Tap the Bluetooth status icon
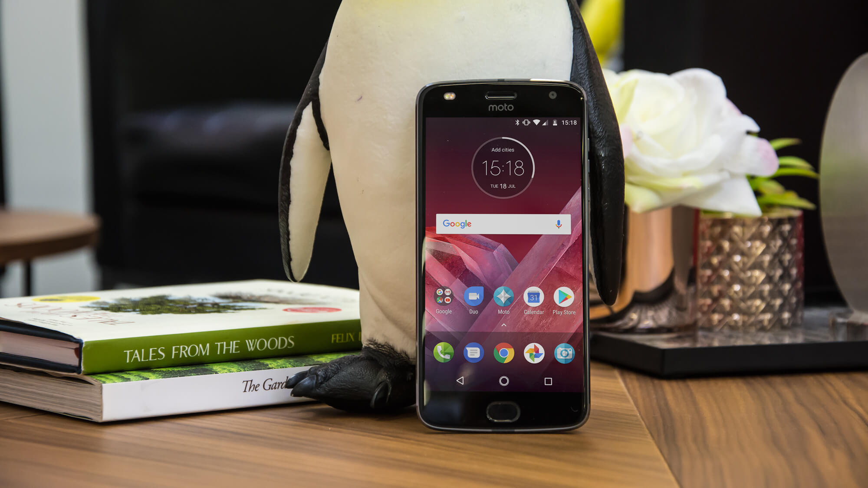This screenshot has height=488, width=868. click(x=514, y=123)
